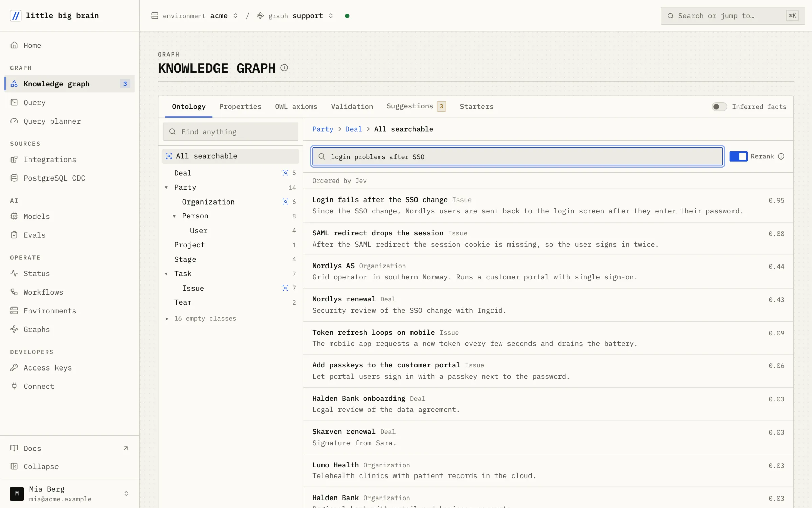Collapse the Party class tree node
Viewport: 812px width, 508px height.
(x=166, y=187)
